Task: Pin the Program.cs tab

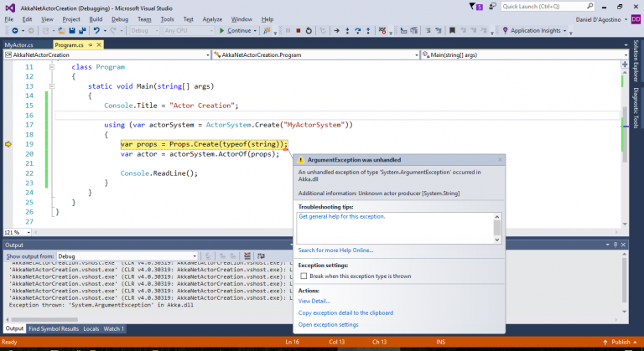Action: (x=91, y=44)
